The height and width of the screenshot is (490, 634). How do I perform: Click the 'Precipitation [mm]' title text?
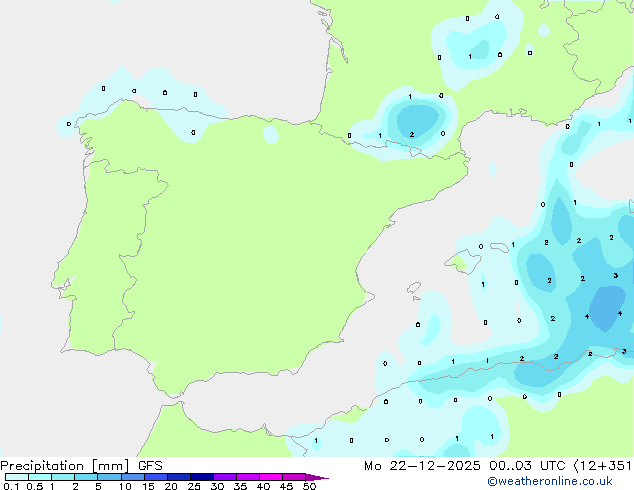point(65,466)
